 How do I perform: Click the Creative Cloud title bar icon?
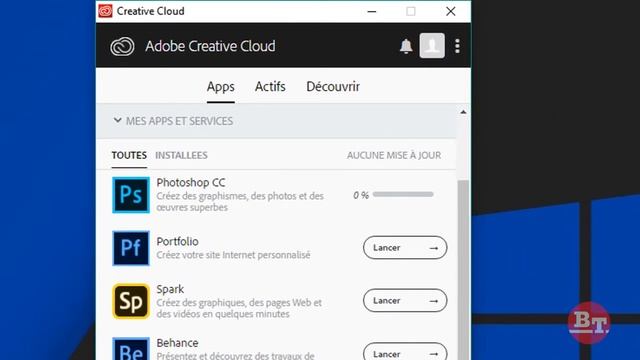point(105,11)
